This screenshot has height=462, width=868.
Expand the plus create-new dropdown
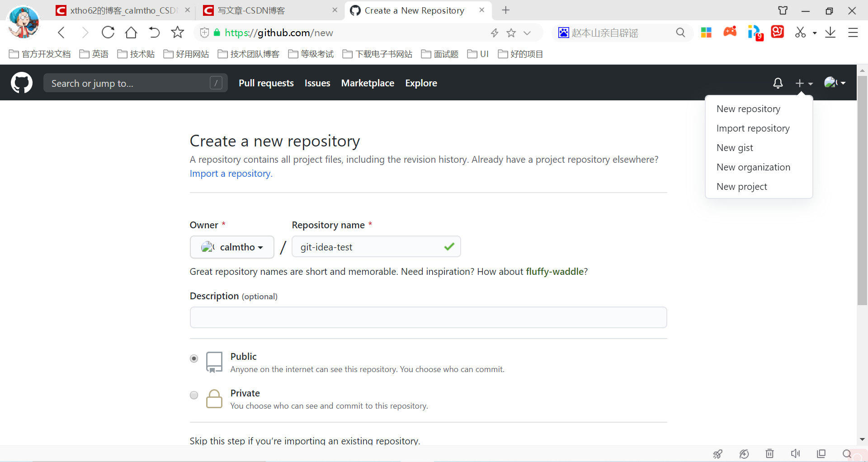click(804, 83)
